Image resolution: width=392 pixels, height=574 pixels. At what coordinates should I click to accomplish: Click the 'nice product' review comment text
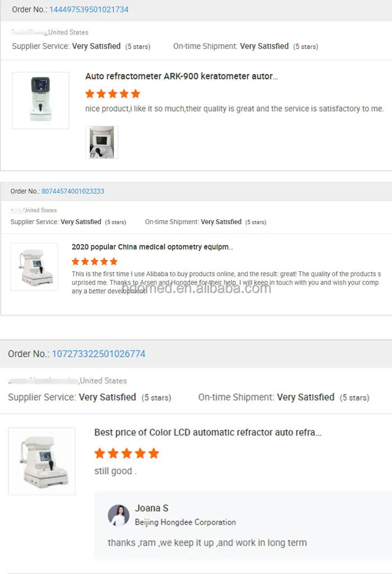235,109
